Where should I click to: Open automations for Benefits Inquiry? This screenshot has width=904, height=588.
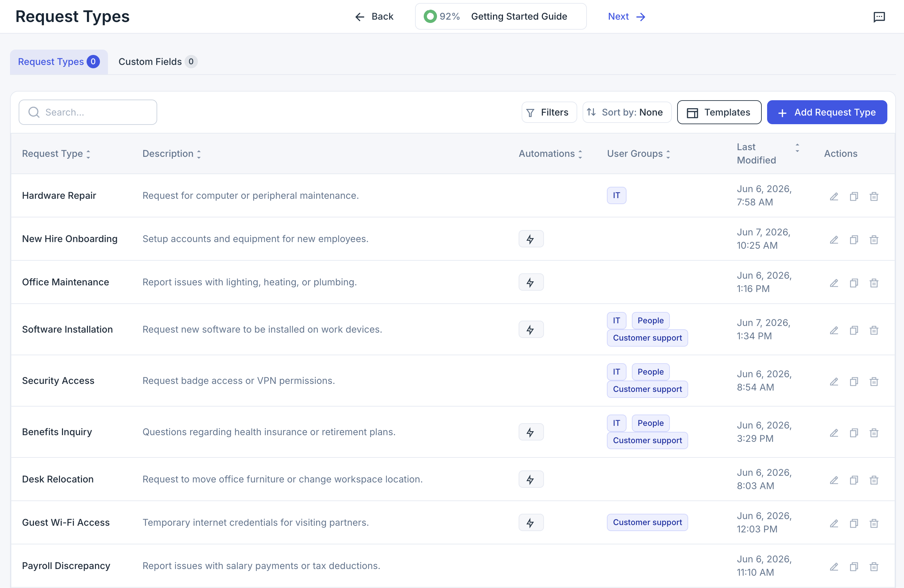[531, 432]
